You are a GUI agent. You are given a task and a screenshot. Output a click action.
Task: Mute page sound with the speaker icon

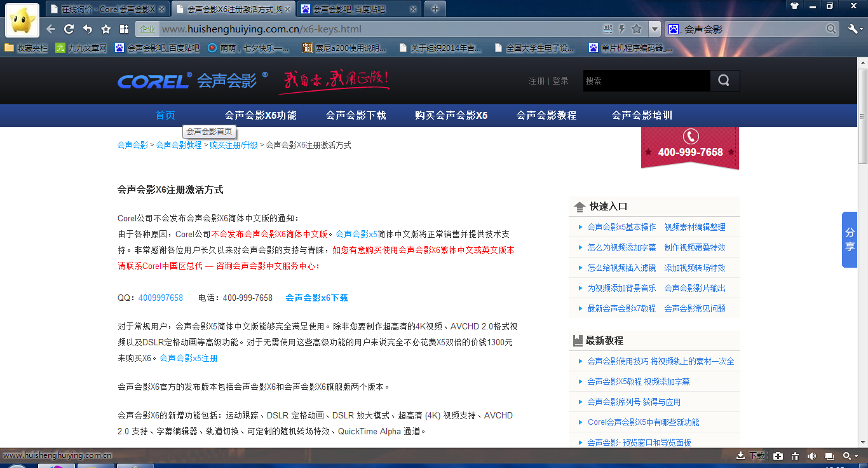point(811,456)
